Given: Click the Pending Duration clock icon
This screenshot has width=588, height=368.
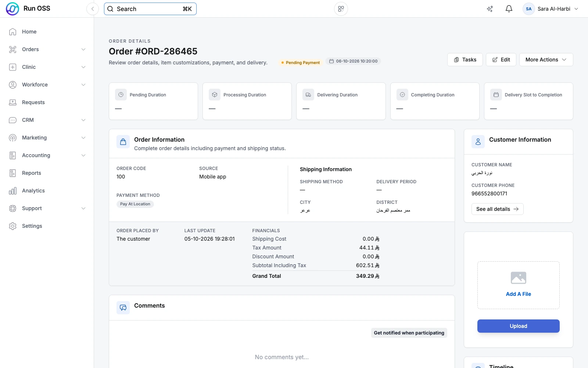Looking at the screenshot, I should tap(121, 95).
